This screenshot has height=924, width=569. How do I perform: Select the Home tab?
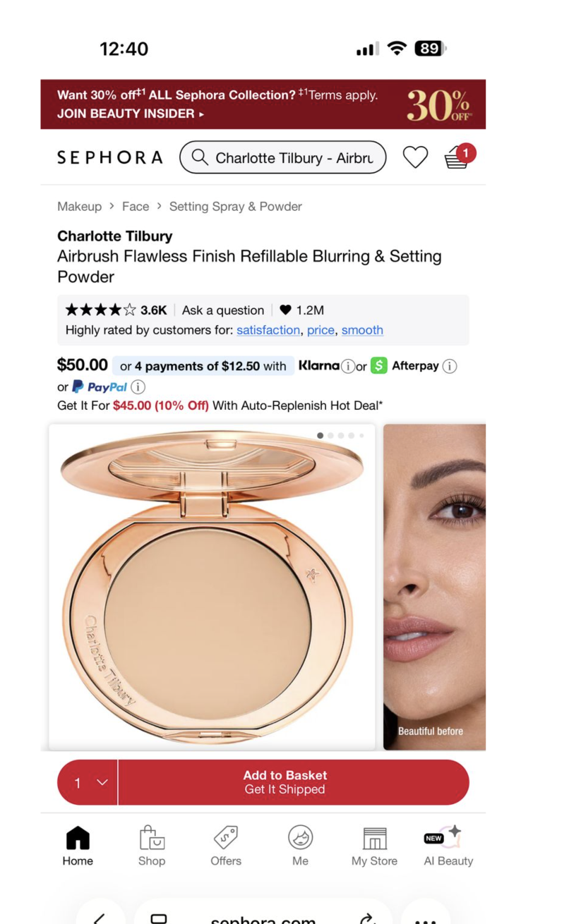78,846
